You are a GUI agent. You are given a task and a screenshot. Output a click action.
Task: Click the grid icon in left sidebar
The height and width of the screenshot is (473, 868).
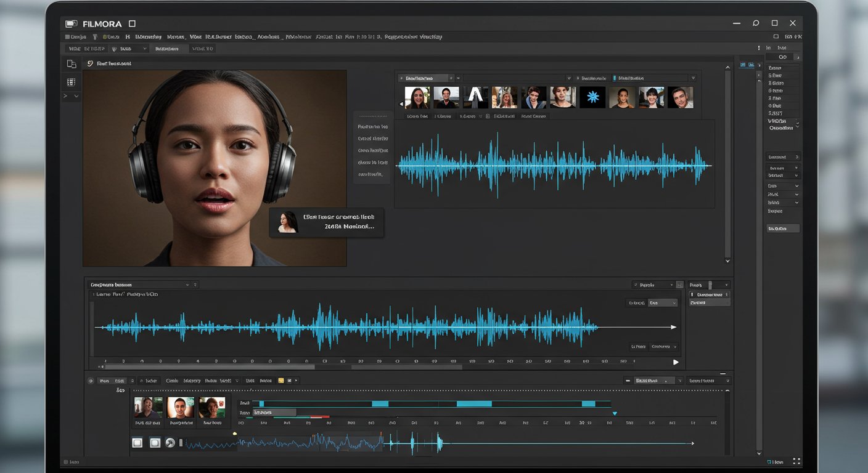72,82
